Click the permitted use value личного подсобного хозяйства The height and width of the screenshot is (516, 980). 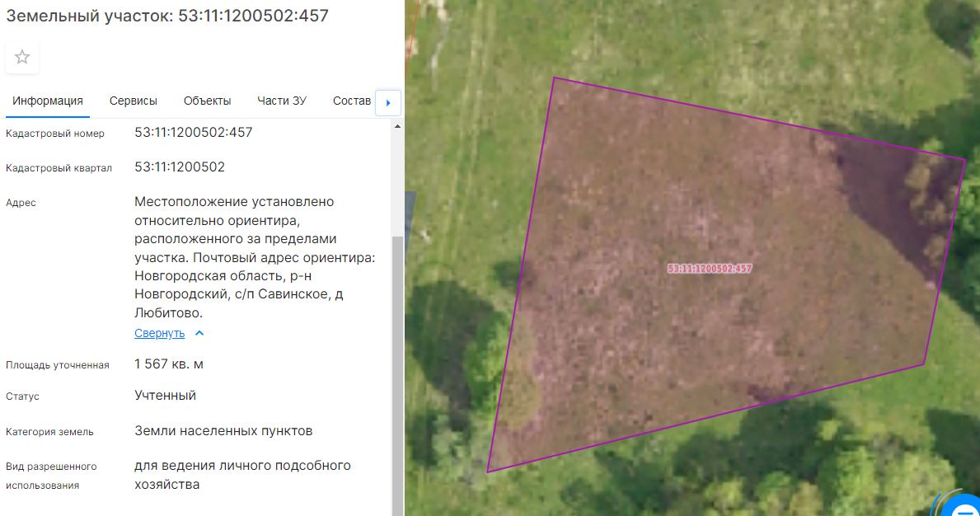point(242,475)
